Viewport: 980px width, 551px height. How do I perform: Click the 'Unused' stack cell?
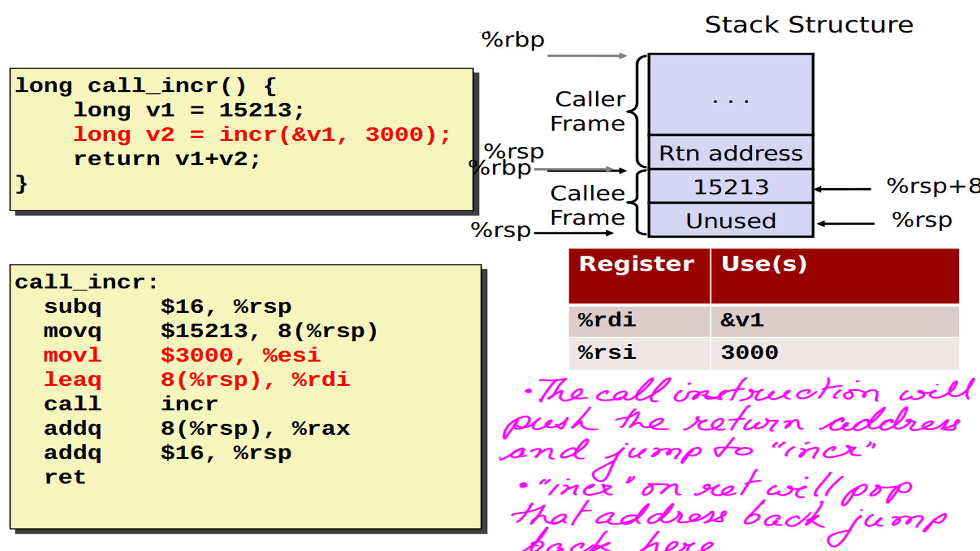pos(731,220)
